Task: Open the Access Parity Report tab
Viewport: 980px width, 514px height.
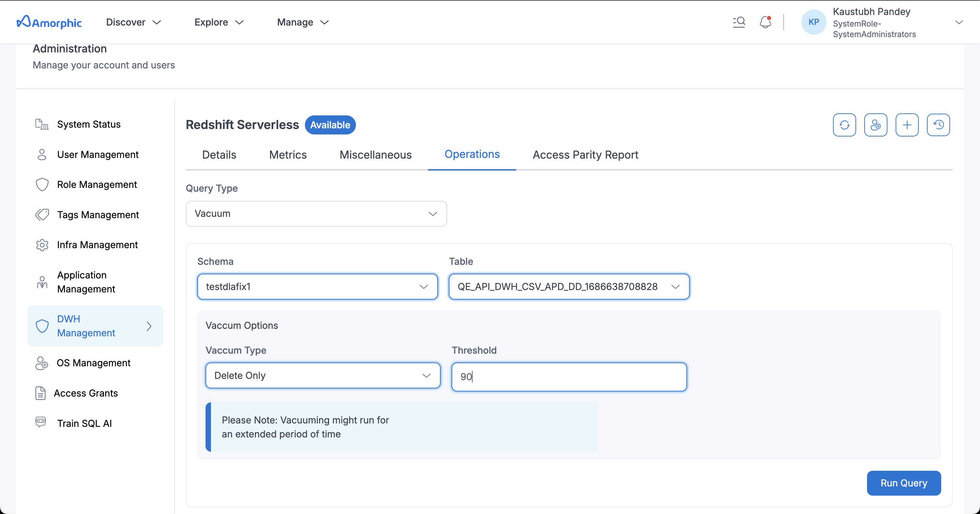Action: pyautogui.click(x=585, y=155)
